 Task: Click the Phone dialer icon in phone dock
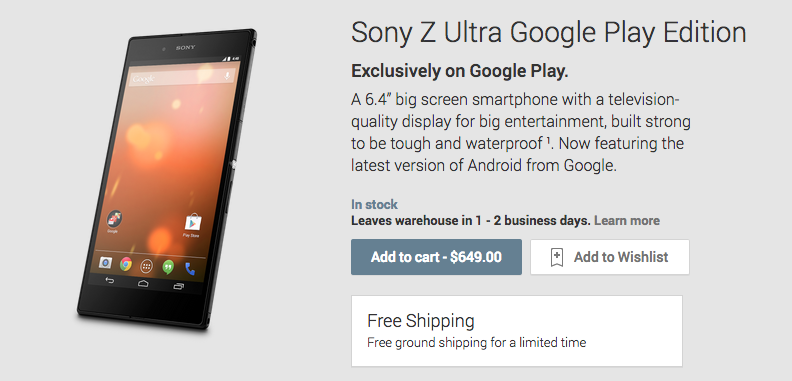(190, 268)
